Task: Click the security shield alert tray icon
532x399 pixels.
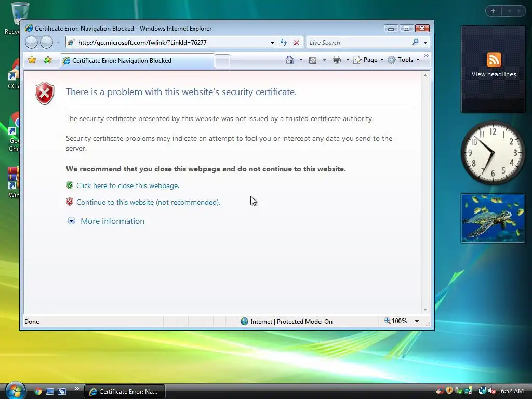Action: pyautogui.click(x=449, y=391)
